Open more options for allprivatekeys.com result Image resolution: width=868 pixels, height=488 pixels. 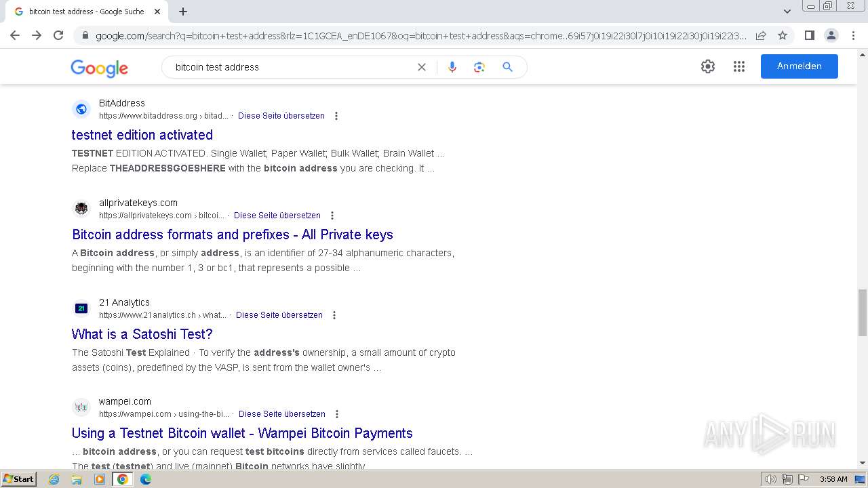332,216
